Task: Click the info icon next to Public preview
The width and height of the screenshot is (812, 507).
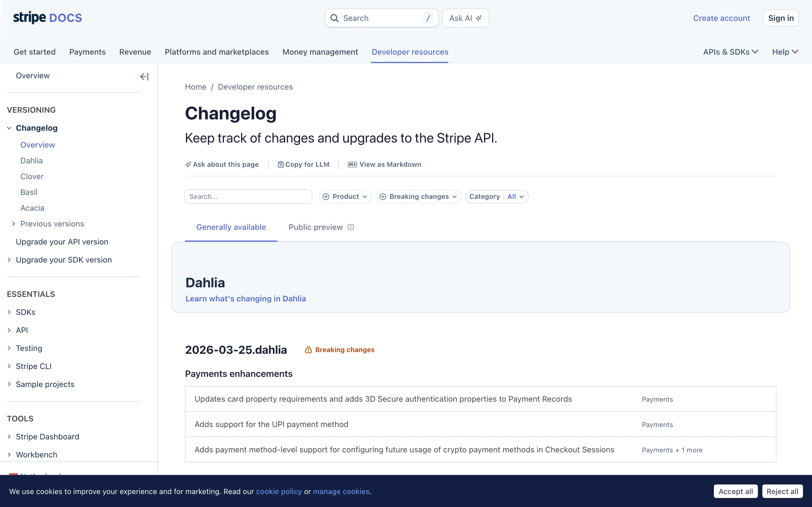Action: click(351, 227)
